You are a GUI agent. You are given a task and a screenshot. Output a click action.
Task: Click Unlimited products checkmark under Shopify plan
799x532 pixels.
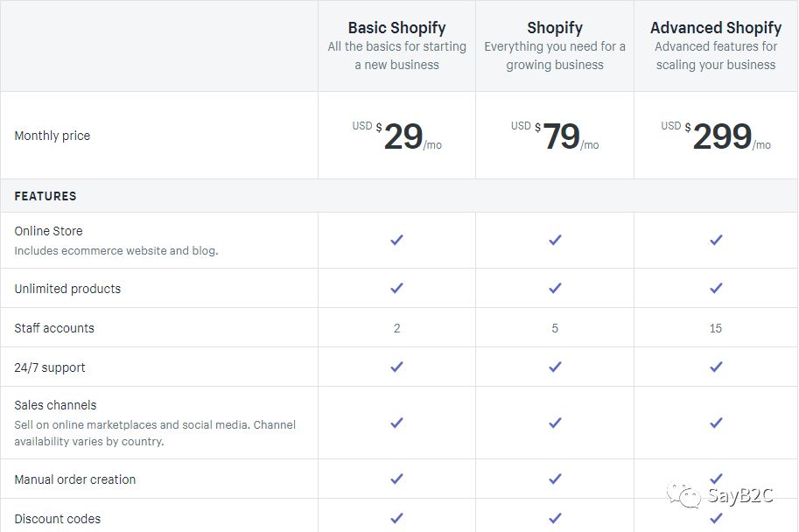coord(555,288)
